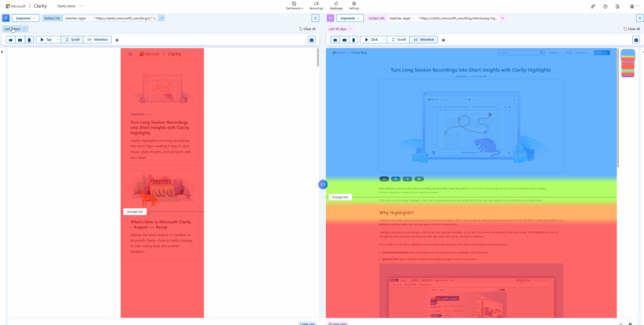Download heatmap data using arrow icon

click(621, 323)
